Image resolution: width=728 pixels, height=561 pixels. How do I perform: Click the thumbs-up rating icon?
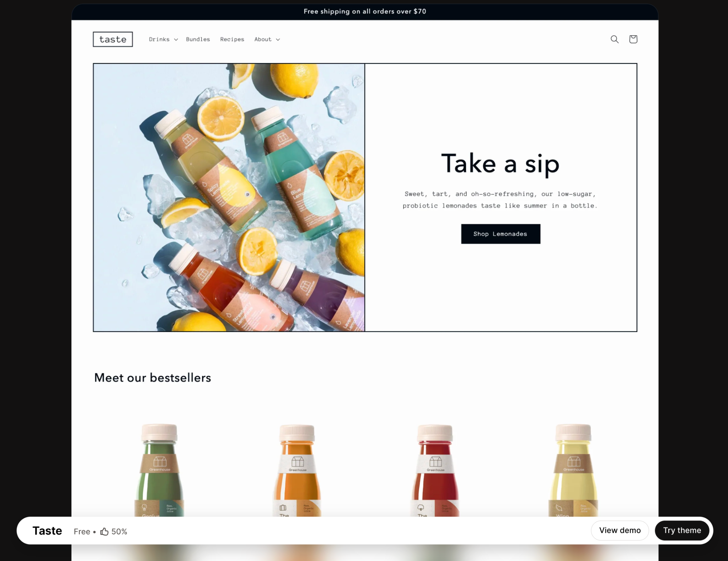104,531
